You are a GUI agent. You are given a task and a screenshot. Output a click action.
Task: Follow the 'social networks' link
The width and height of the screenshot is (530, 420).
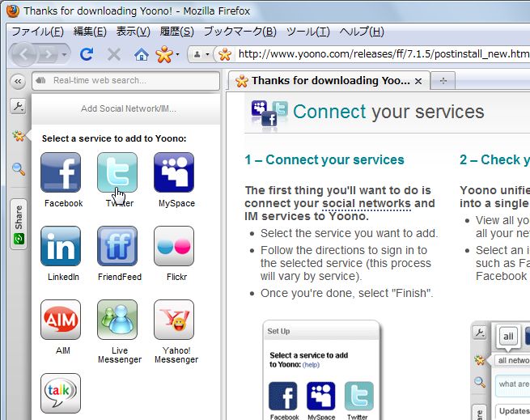pos(367,204)
